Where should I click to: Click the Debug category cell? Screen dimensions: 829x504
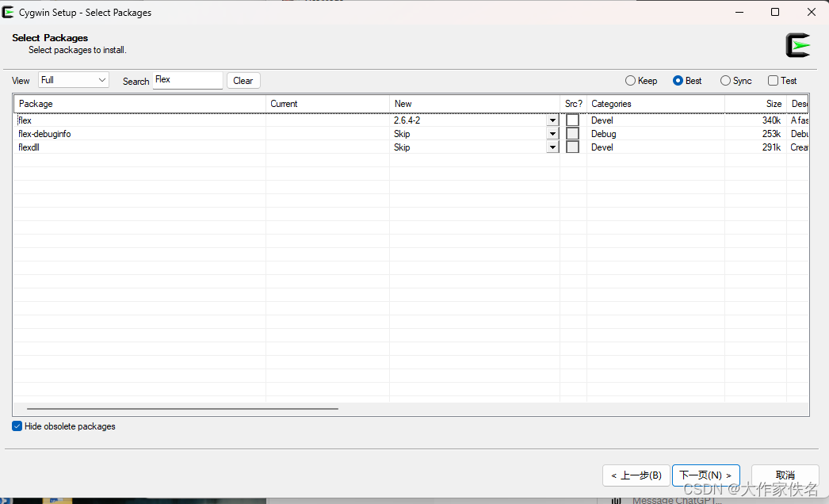(x=604, y=134)
